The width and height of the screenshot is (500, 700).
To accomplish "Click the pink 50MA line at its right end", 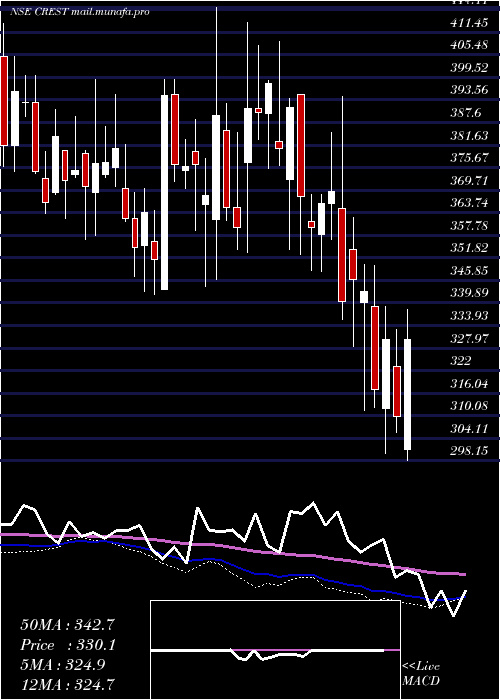I will 464,575.
